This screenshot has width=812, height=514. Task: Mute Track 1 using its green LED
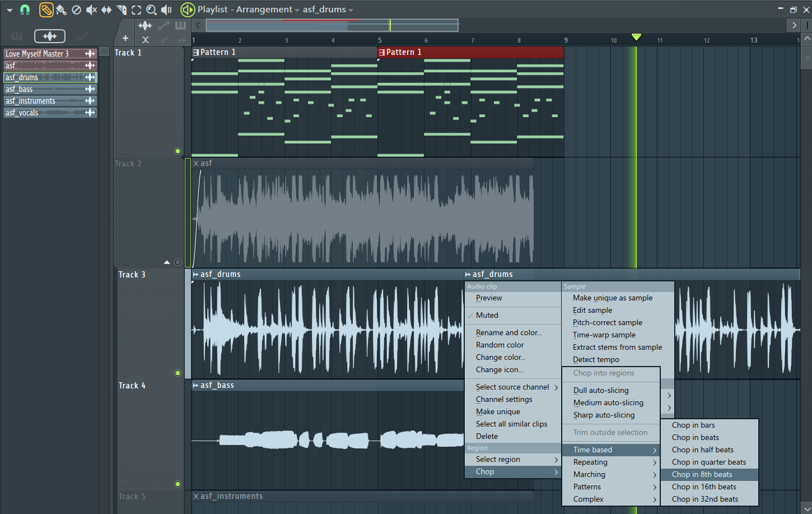tap(178, 151)
